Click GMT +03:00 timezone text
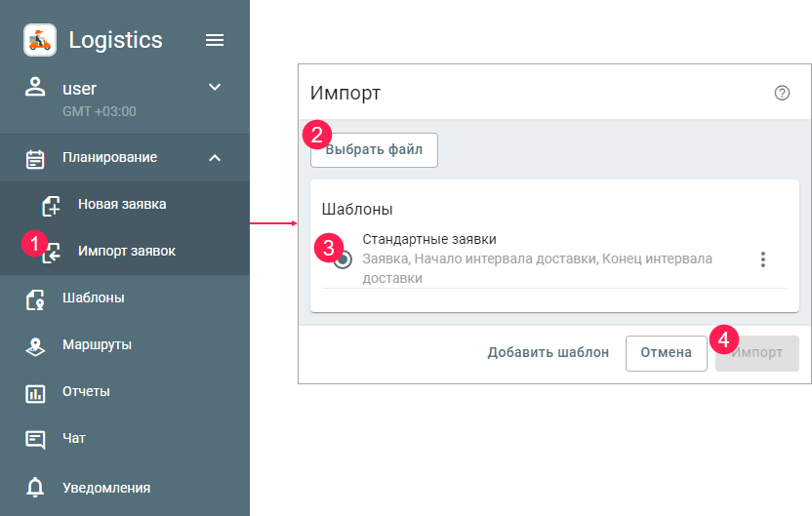 click(x=100, y=111)
